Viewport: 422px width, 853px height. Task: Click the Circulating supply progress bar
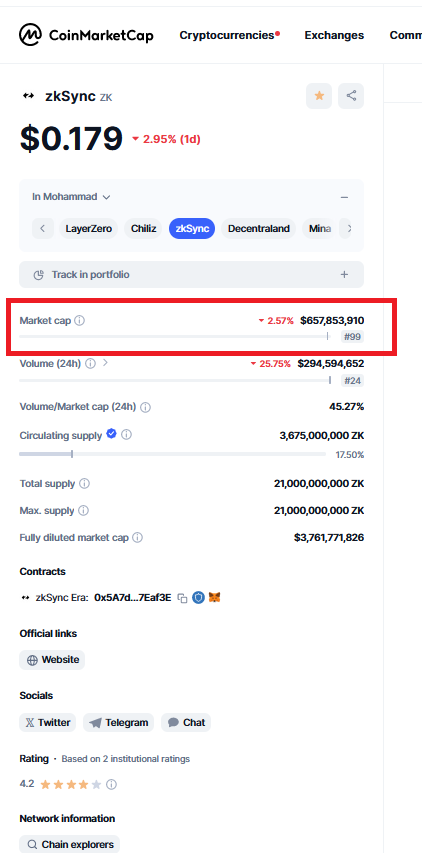coord(172,454)
